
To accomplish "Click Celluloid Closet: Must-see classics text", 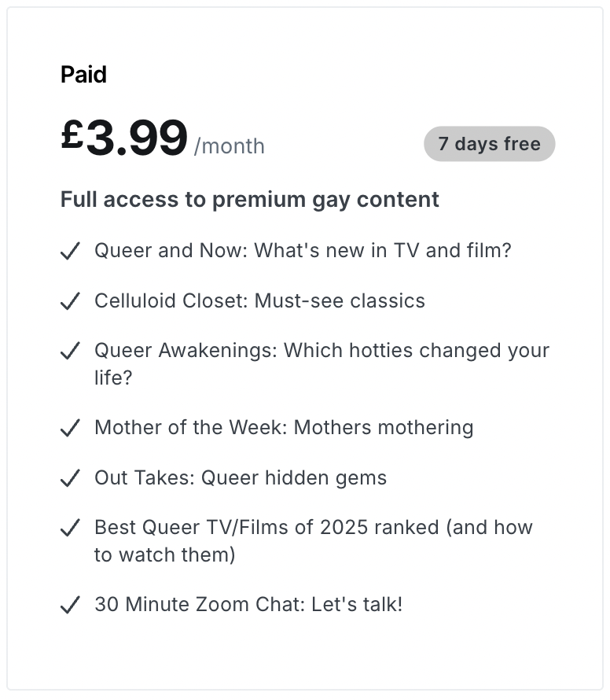I will pyautogui.click(x=259, y=300).
